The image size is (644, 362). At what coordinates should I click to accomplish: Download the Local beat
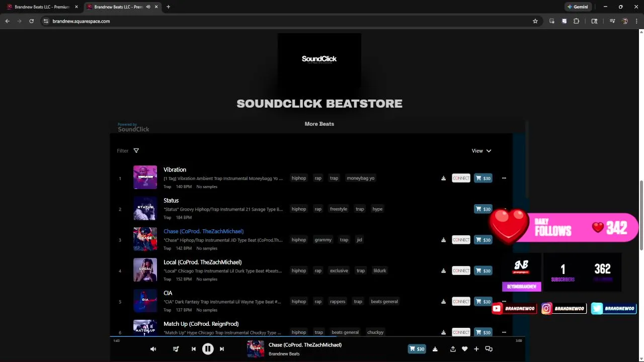click(443, 271)
